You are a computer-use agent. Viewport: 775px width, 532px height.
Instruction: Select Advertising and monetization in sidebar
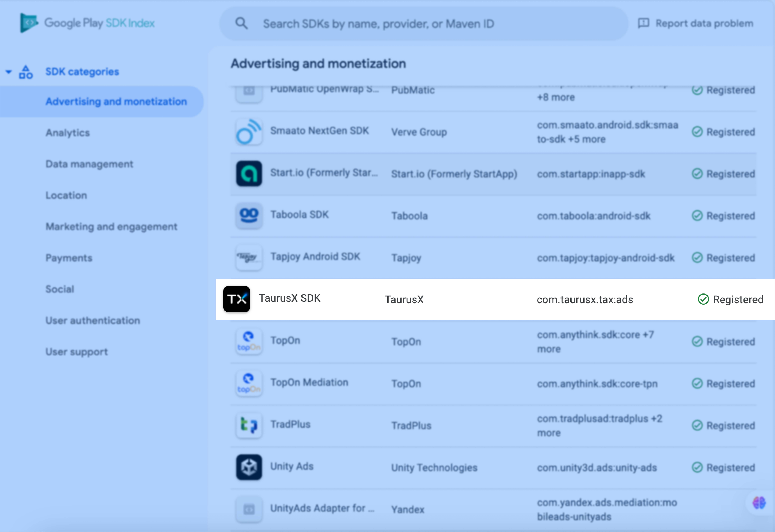(x=102, y=102)
